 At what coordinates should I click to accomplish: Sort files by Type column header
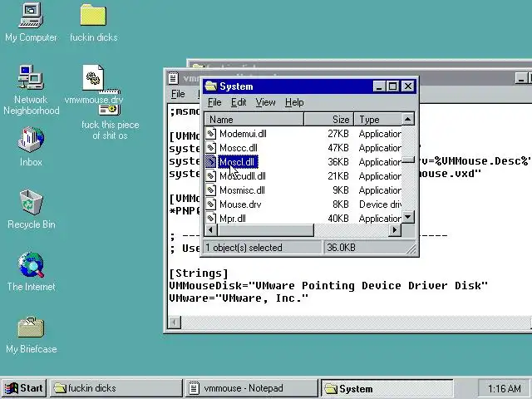[x=378, y=120]
